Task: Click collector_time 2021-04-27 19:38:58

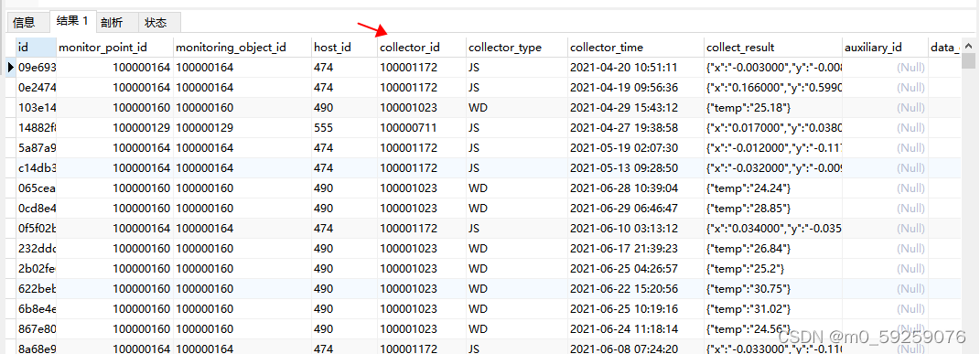Action: pyautogui.click(x=636, y=128)
